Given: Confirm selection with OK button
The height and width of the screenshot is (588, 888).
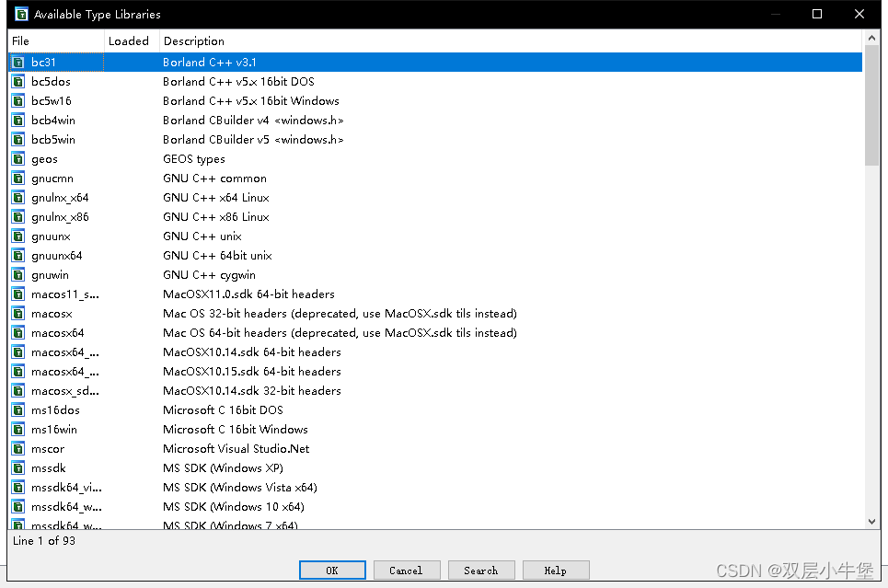Looking at the screenshot, I should (x=332, y=570).
